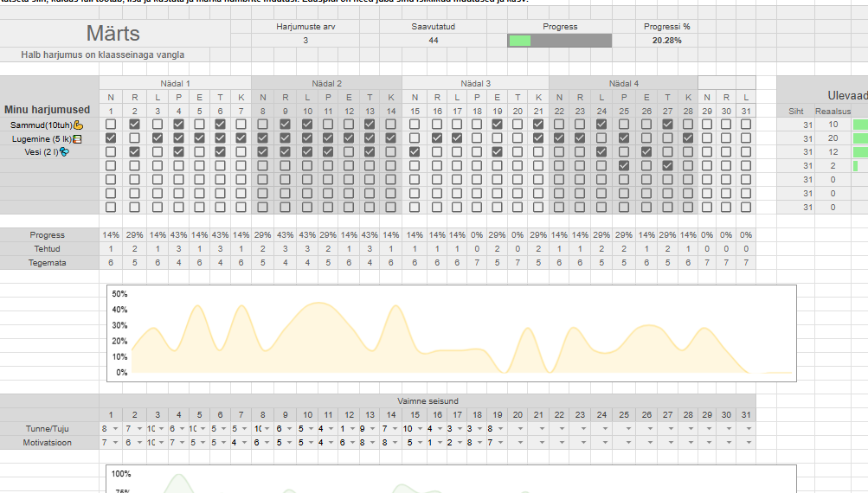Click the muscle emoji next to Sammud
Viewport: 868px width, 493px height.
[79, 125]
